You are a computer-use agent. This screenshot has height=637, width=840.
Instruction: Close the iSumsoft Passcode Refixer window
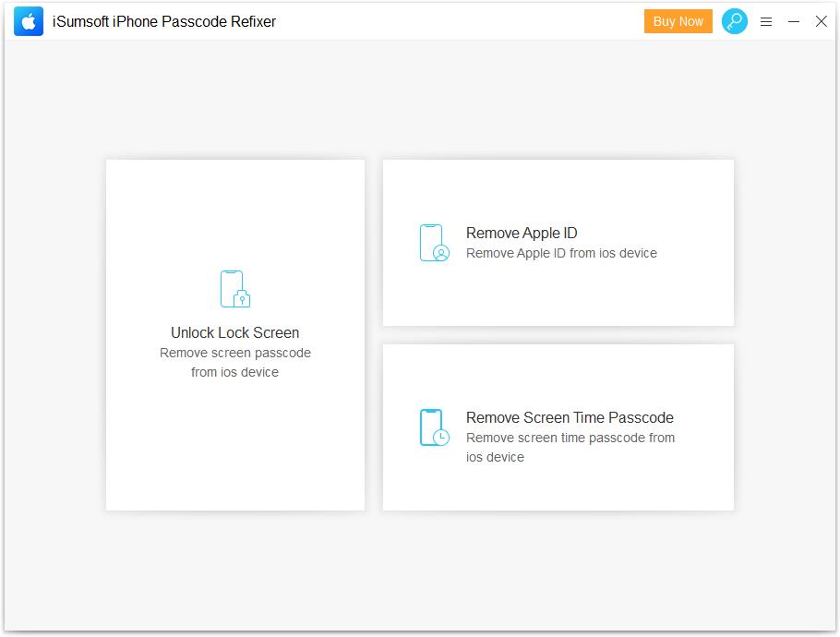(821, 21)
